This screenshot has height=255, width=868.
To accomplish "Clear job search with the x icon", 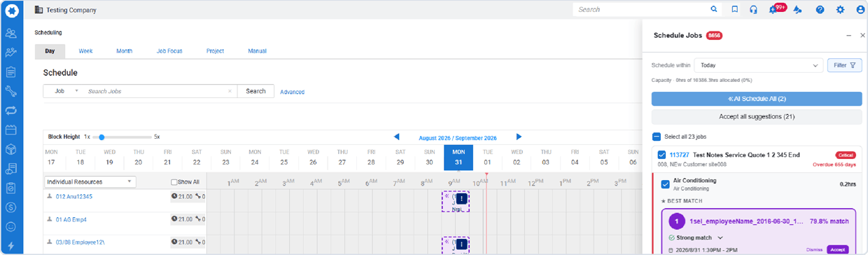I will pyautogui.click(x=230, y=91).
